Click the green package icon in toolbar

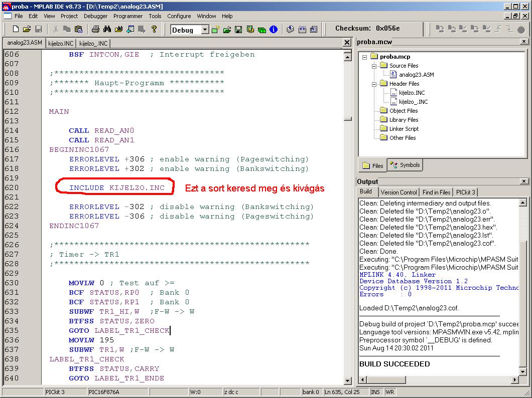pyautogui.click(x=262, y=30)
